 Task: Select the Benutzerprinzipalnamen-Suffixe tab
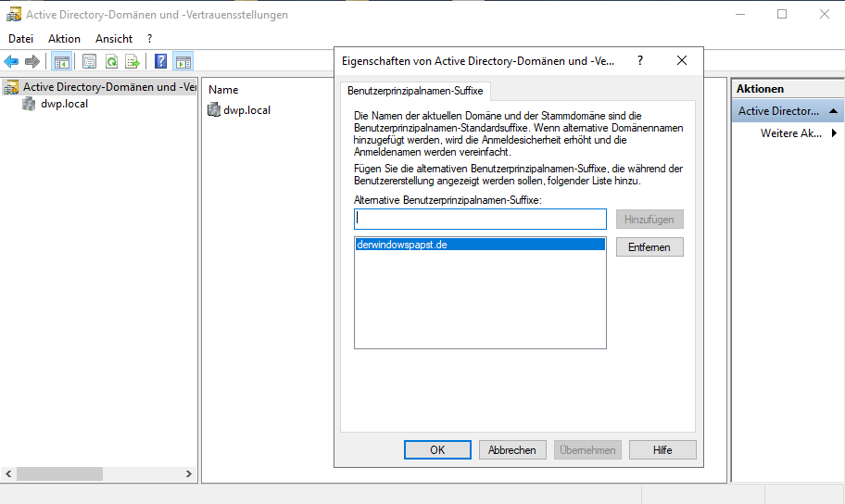pos(415,91)
